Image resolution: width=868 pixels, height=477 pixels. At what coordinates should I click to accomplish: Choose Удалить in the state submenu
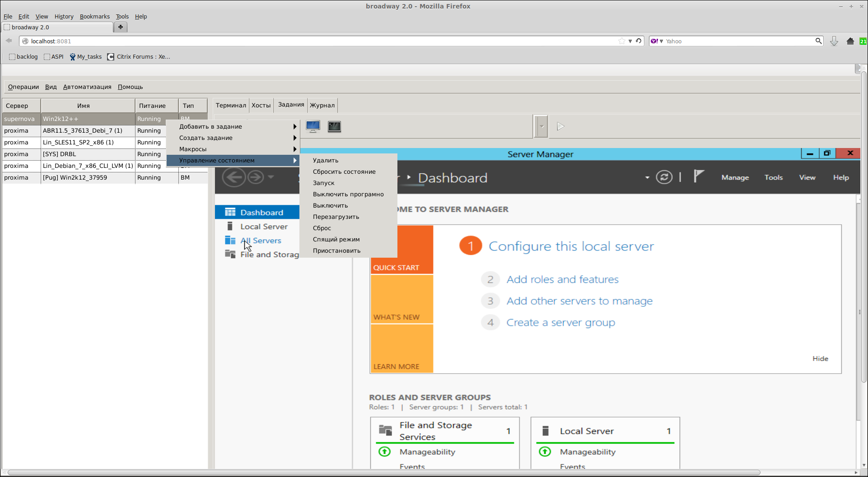click(x=348, y=160)
